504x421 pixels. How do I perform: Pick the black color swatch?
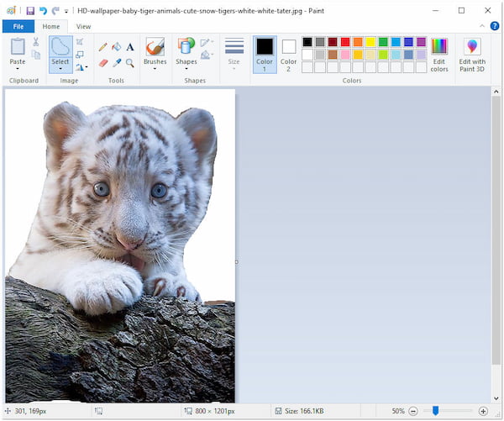[x=307, y=42]
